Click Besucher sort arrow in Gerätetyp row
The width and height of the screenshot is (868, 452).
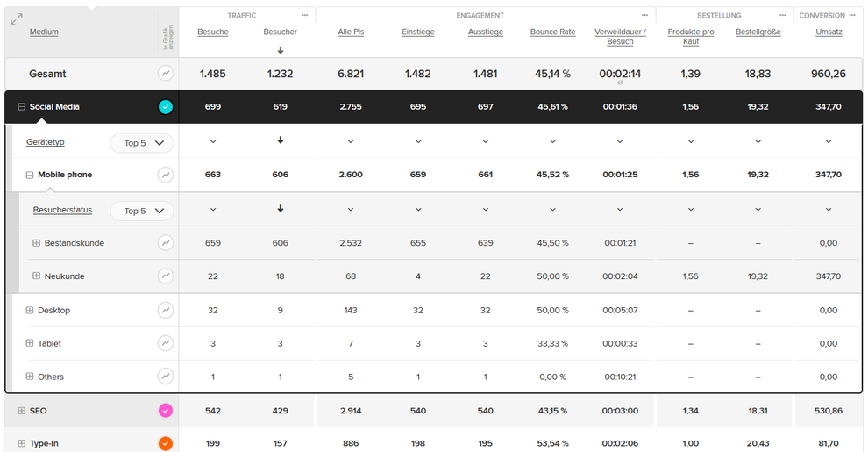[280, 140]
